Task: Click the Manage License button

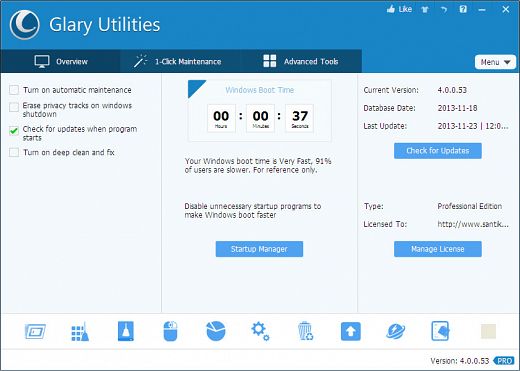Action: (x=438, y=249)
